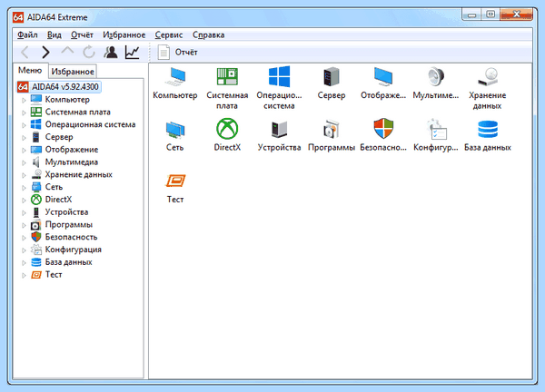Open the Программы icon in the main pane

tap(332, 129)
